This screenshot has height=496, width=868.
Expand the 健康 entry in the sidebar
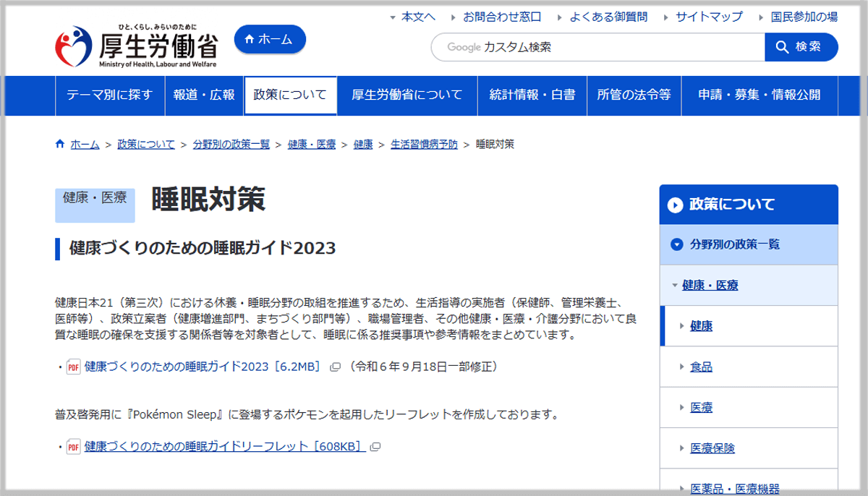[x=702, y=326]
